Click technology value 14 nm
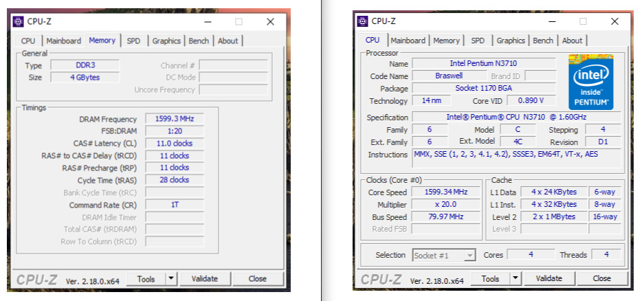The image size is (644, 301). [x=431, y=100]
